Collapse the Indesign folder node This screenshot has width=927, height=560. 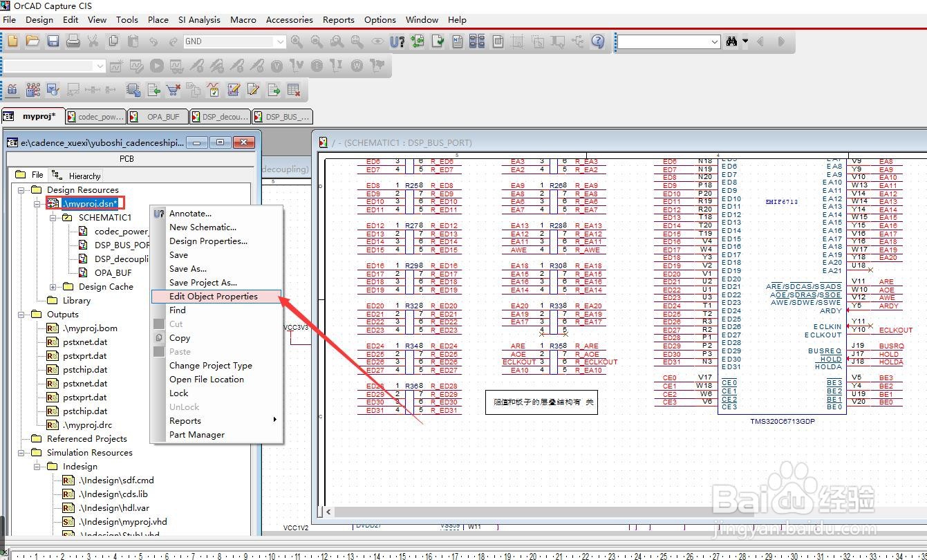(x=37, y=467)
